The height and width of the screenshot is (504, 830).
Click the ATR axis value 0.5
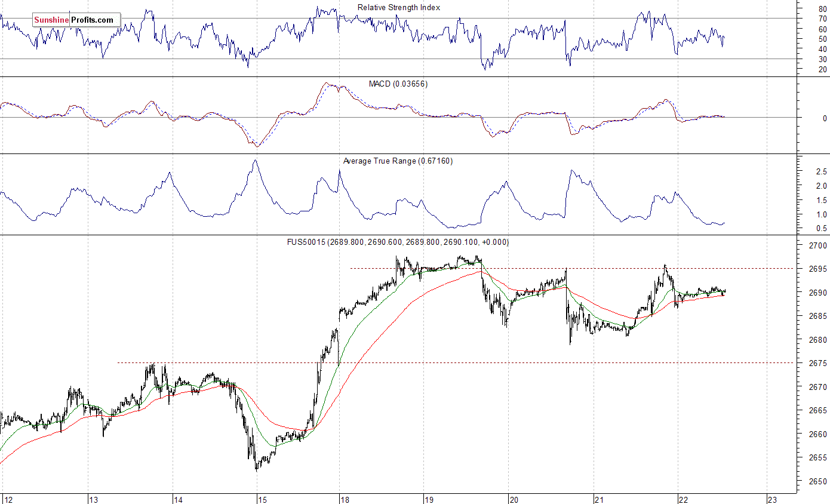[821, 228]
